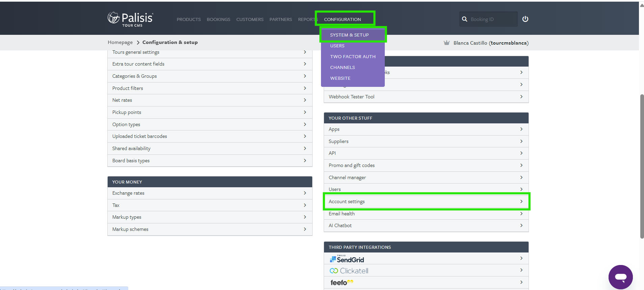The width and height of the screenshot is (644, 290).
Task: Open Users row in Your Other Stuff
Action: 426,189
